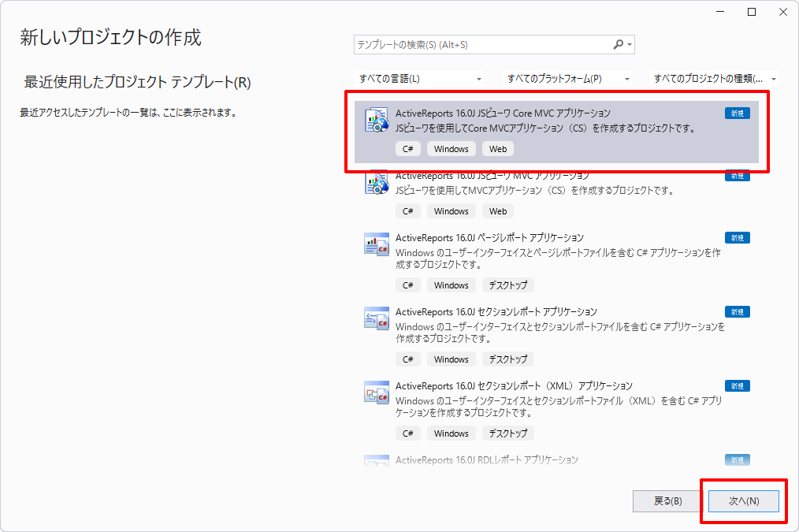Click the search magnifier icon in template search

[618, 45]
